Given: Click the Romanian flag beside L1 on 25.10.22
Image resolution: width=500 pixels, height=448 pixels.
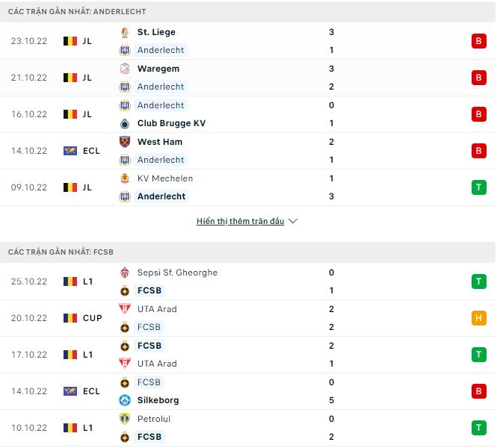Looking at the screenshot, I should click(x=70, y=281).
